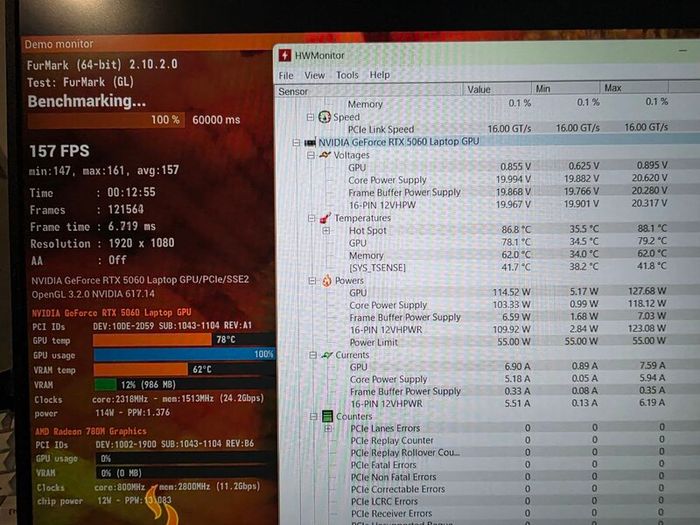Select the PCIe Link Speed row

(x=489, y=129)
